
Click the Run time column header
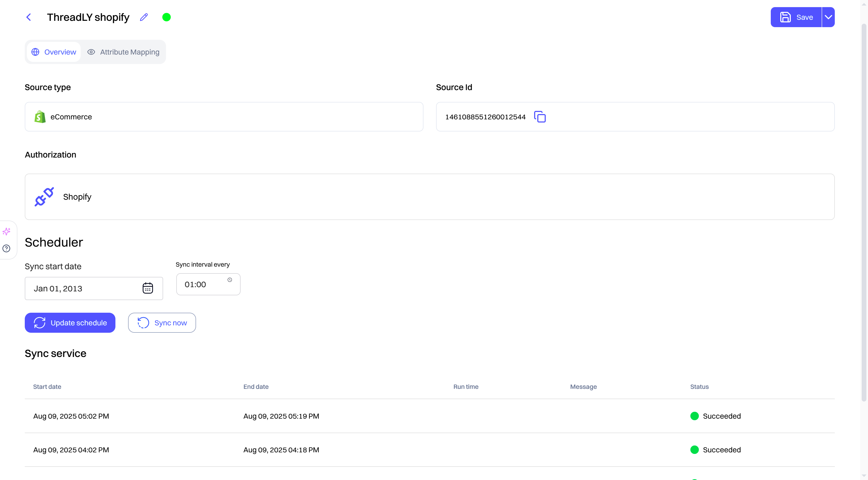click(x=466, y=387)
